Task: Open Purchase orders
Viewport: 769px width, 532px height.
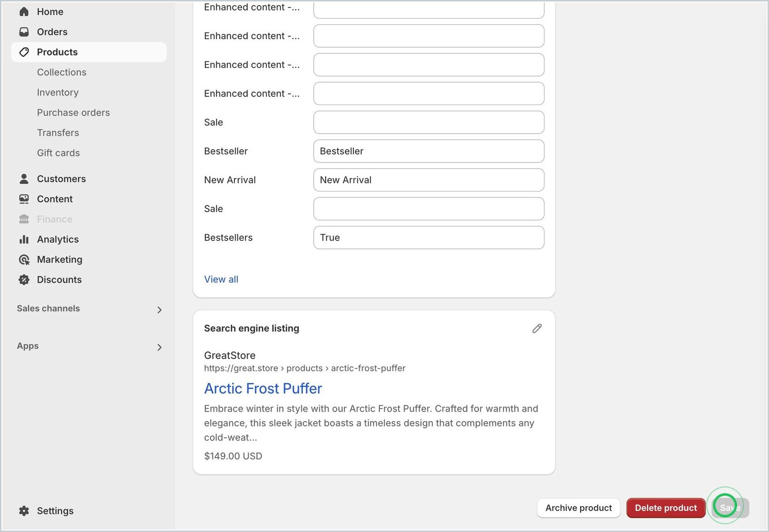Action: click(x=74, y=112)
